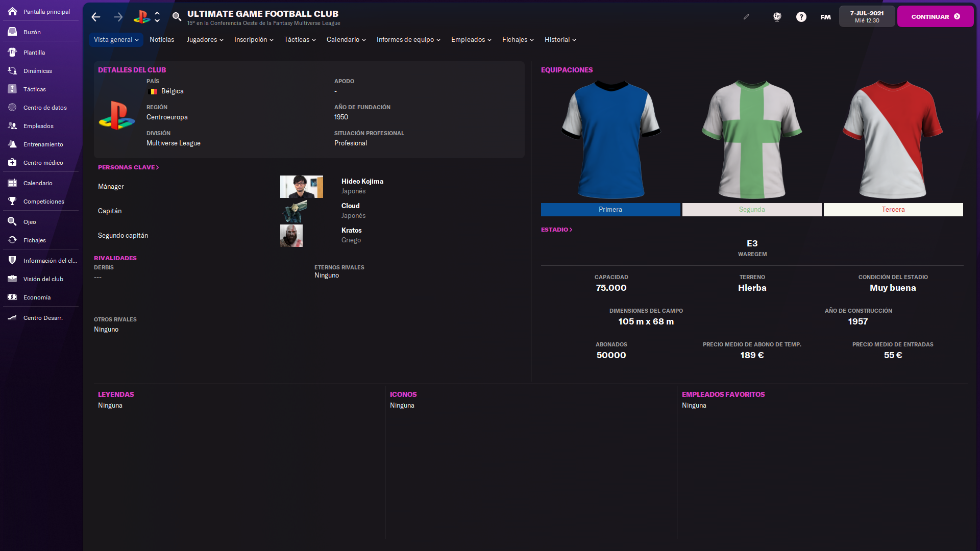The width and height of the screenshot is (980, 551).
Task: Open Plantilla squad shirt icon
Action: pos(12,52)
